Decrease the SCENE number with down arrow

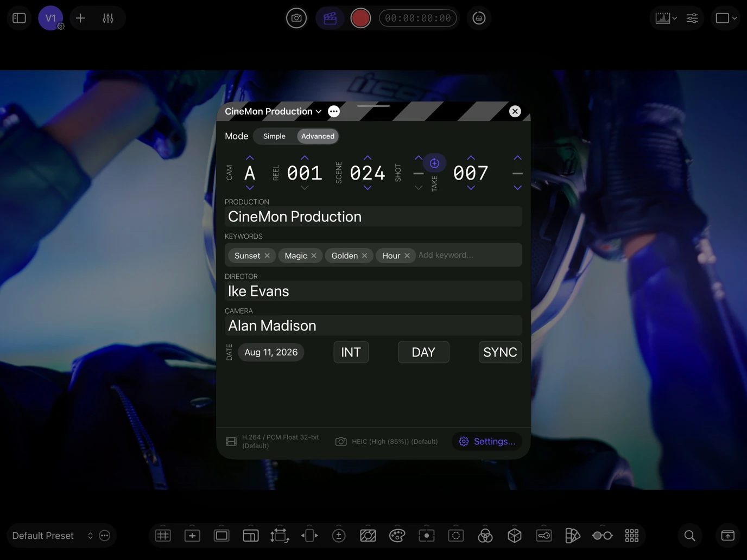[368, 188]
